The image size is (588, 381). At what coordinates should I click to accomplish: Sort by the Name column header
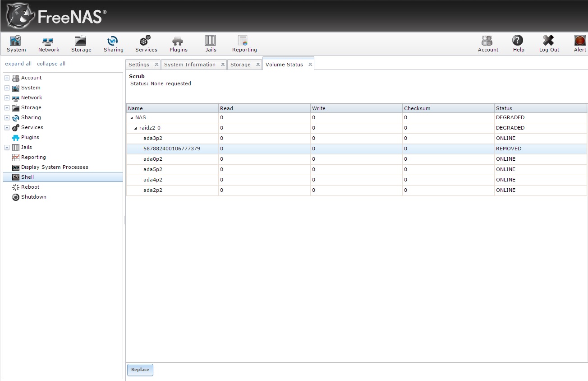(172, 108)
